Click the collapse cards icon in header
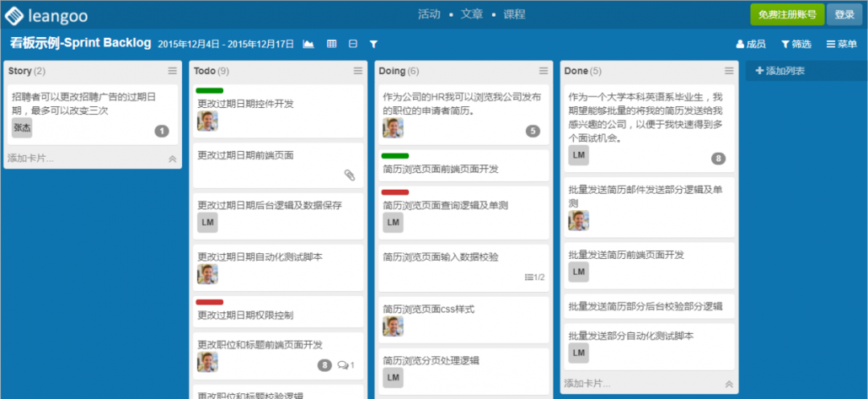Screen dimensions: 868x399 pyautogui.click(x=353, y=44)
